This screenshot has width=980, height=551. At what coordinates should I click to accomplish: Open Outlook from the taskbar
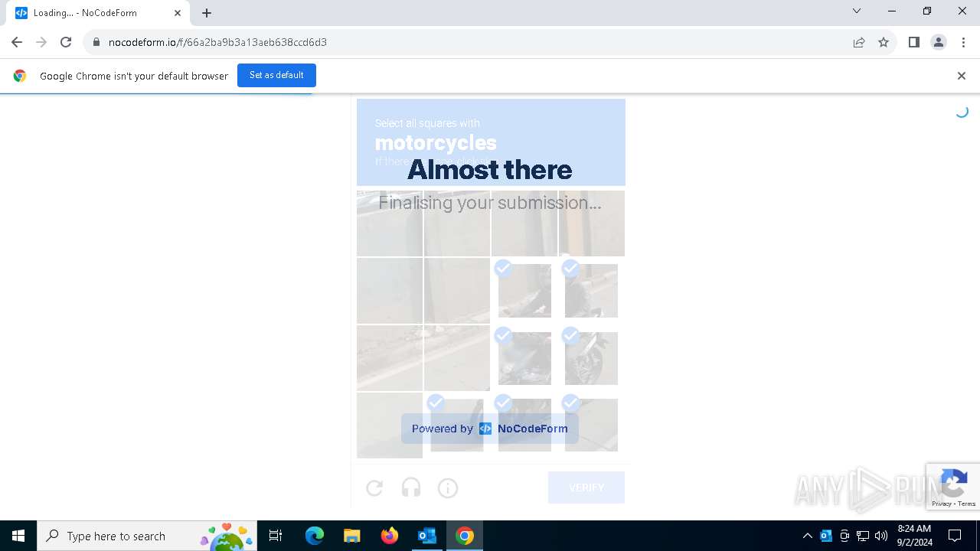pyautogui.click(x=426, y=536)
